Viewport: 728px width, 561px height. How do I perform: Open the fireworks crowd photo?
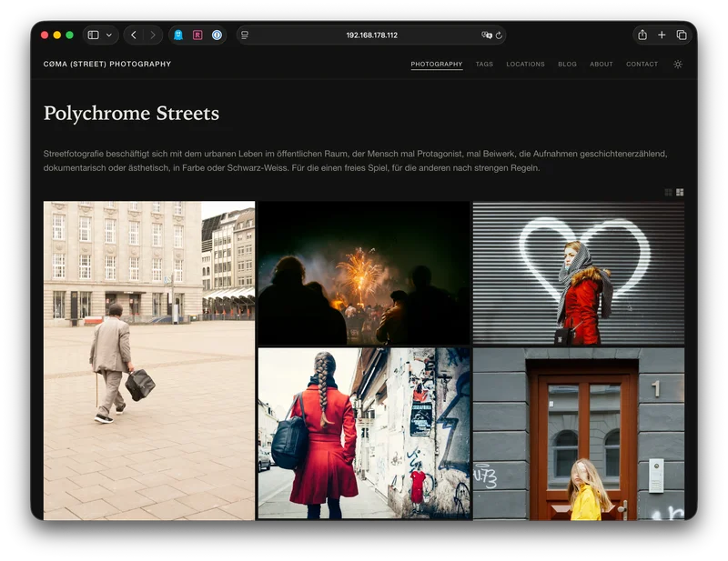coord(363,273)
